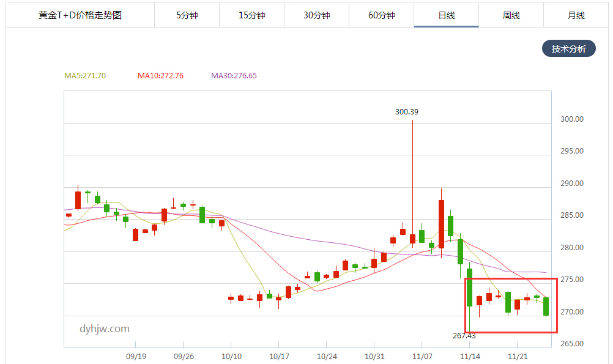Select the 15分钟 interval tab

(x=252, y=15)
